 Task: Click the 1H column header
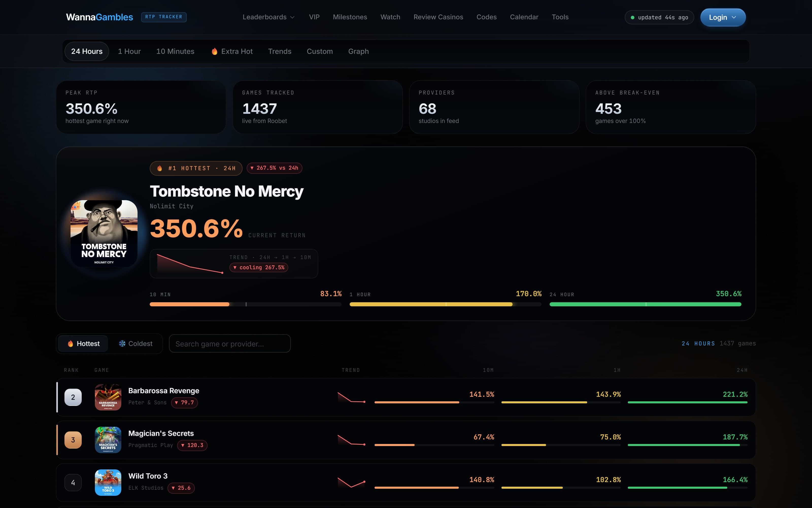point(617,370)
